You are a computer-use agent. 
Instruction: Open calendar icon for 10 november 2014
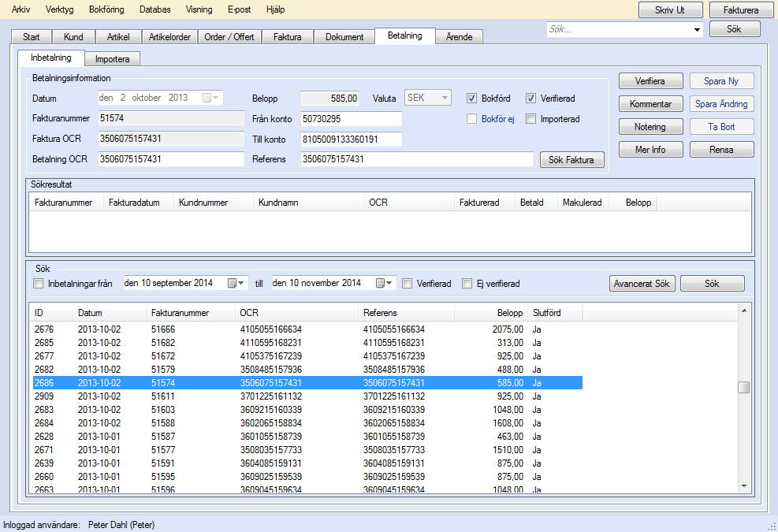[x=384, y=283]
